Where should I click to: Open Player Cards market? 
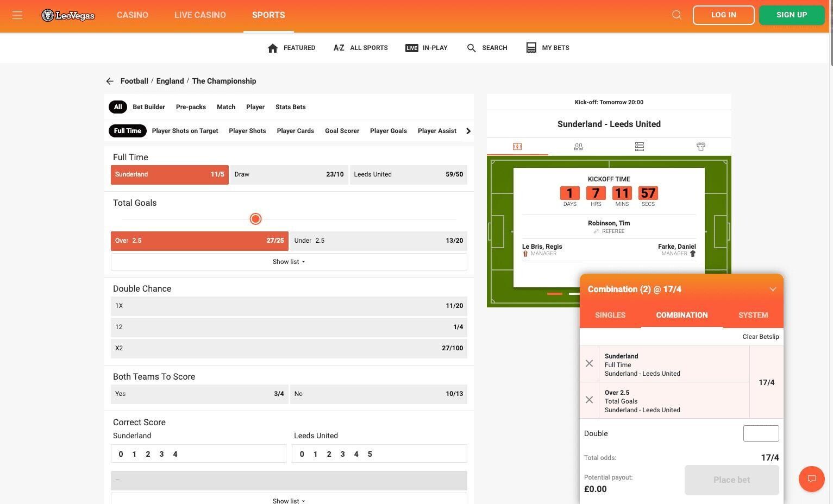pyautogui.click(x=296, y=131)
